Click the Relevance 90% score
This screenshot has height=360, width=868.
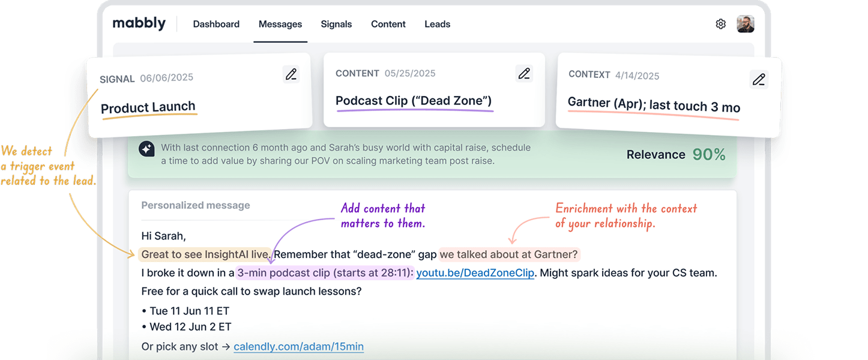675,155
